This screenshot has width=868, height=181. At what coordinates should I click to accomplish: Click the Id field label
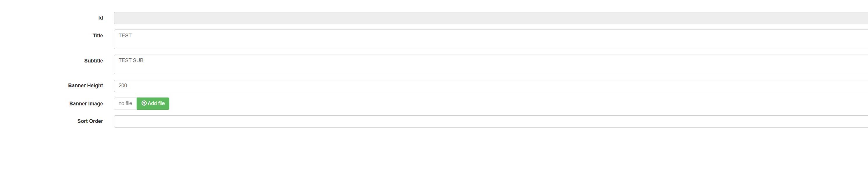coord(101,18)
